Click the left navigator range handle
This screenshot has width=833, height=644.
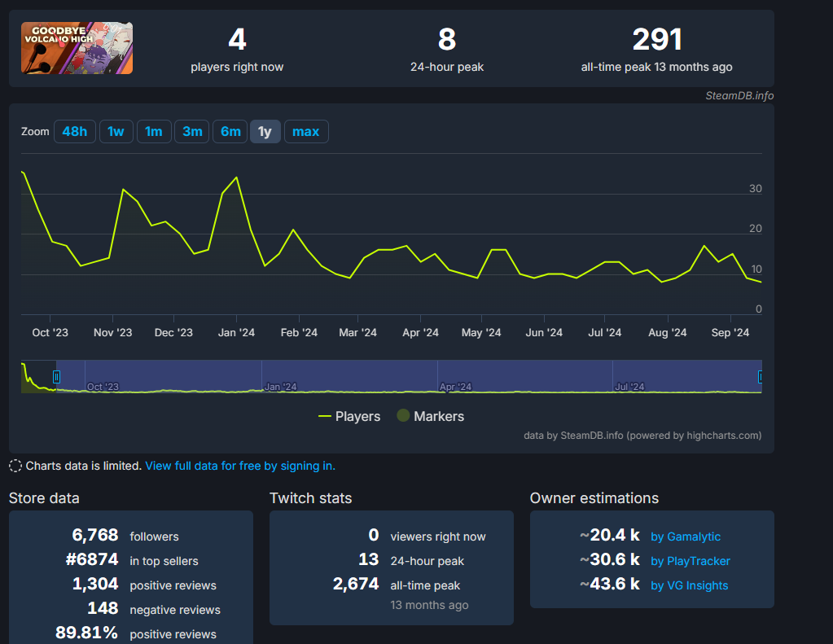coord(56,377)
